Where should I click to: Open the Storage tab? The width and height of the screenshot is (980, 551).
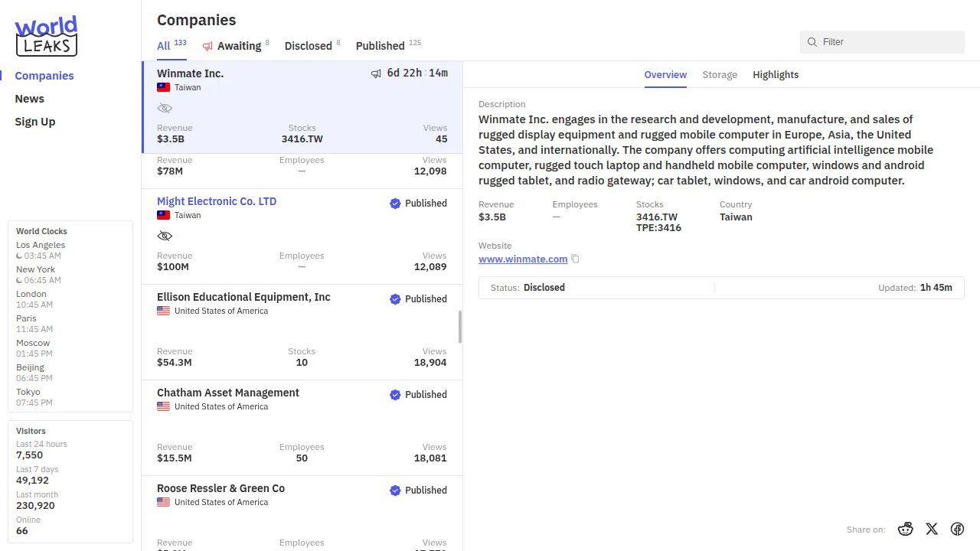[x=720, y=75]
